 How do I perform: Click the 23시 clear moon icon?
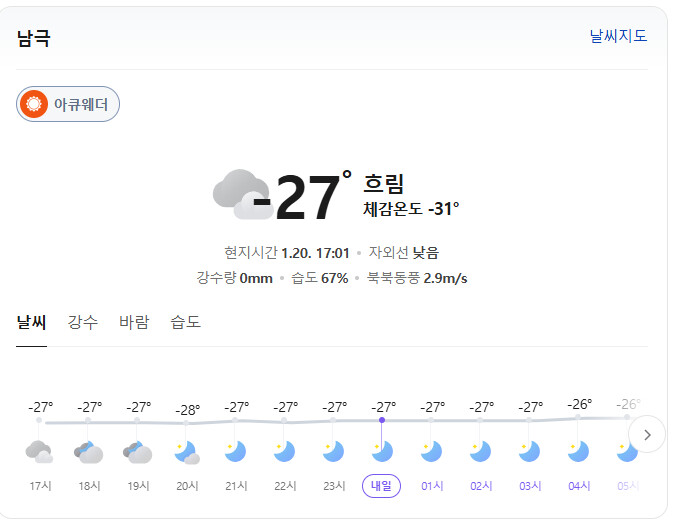coord(334,452)
